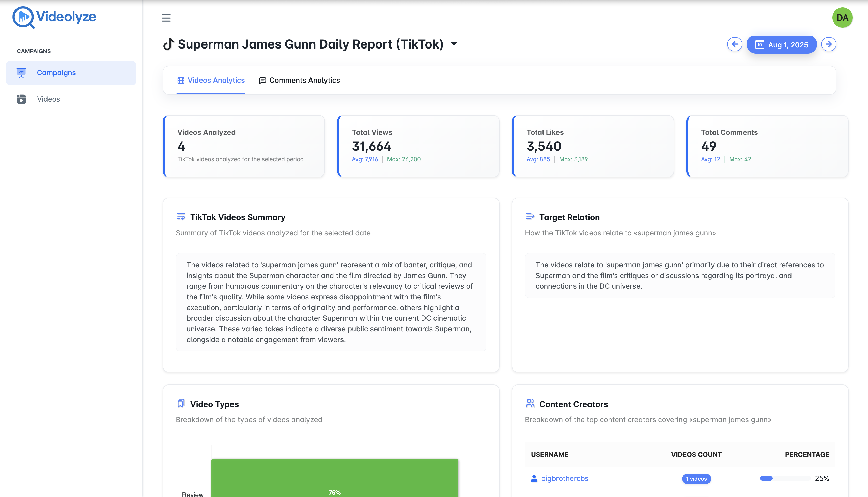Click the Content Creators people icon

(x=530, y=404)
